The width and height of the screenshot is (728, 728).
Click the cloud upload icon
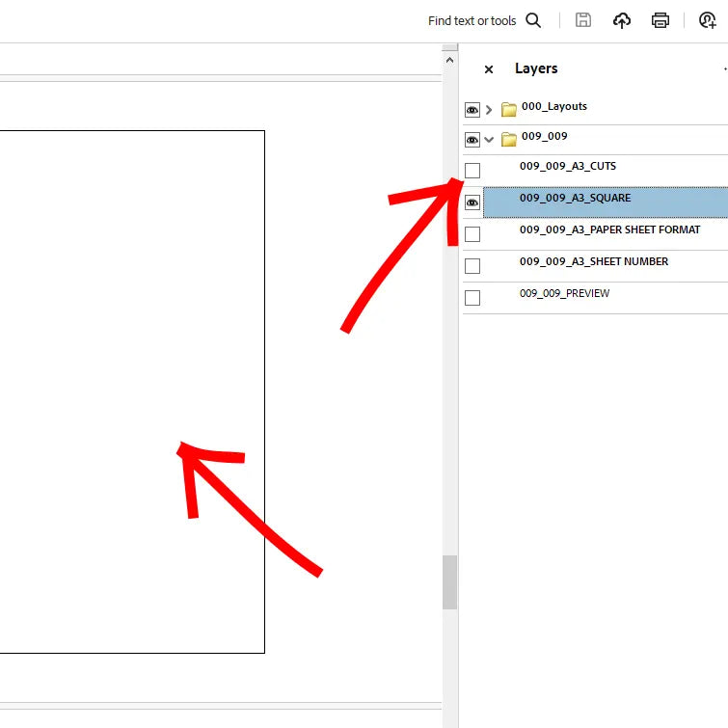(x=622, y=20)
